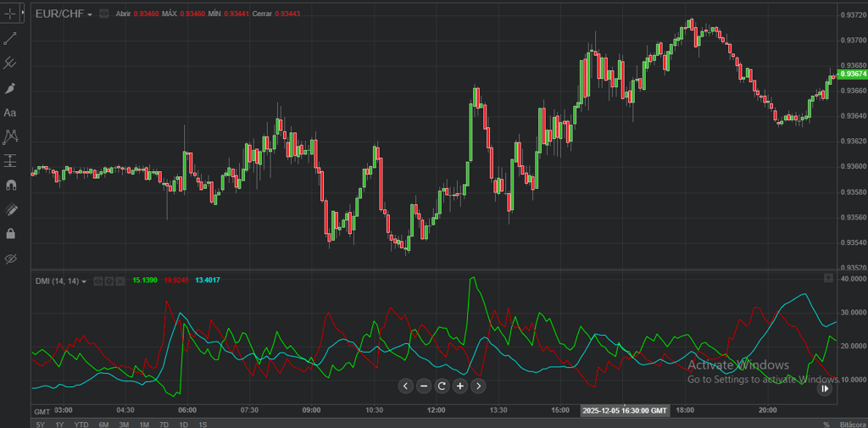Select the 6M time range
Screen dimensions: 868x428
[x=103, y=425]
